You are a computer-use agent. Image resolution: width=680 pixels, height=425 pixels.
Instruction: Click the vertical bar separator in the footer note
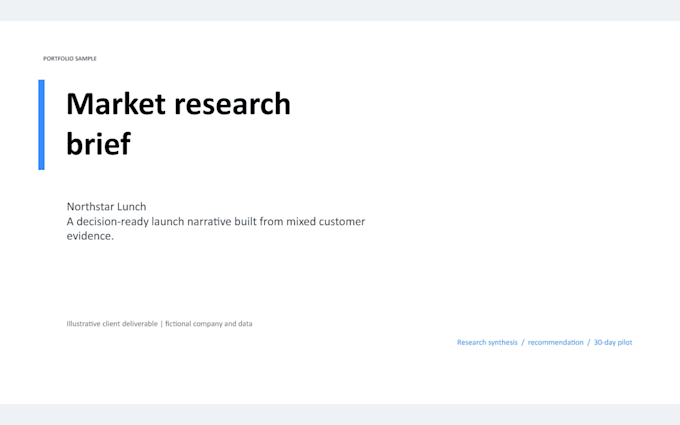[161, 324]
